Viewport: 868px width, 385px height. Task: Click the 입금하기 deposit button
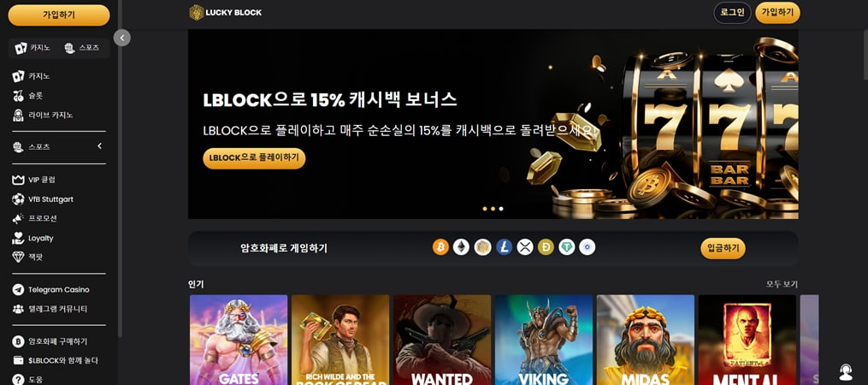(x=723, y=248)
